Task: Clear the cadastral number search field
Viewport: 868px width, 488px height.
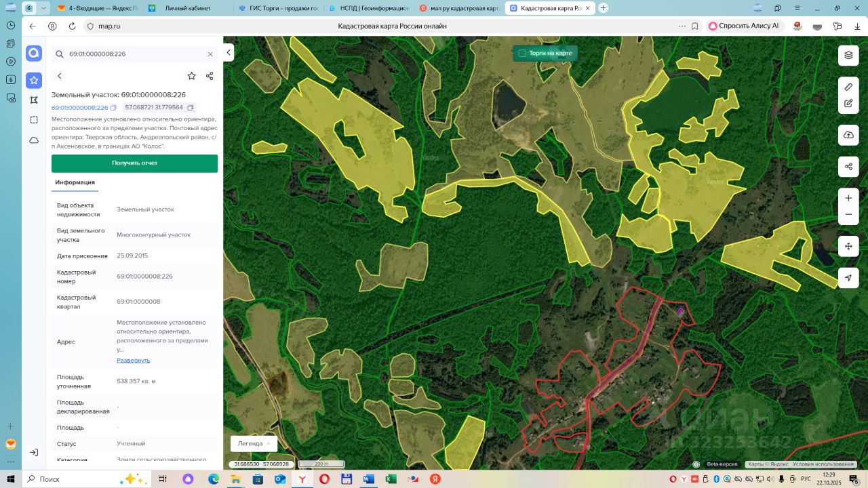Action: (x=210, y=54)
